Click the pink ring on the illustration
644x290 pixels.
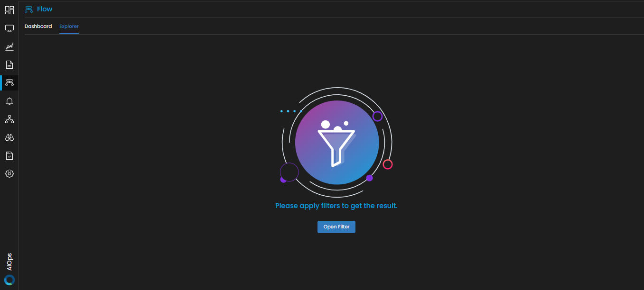388,164
